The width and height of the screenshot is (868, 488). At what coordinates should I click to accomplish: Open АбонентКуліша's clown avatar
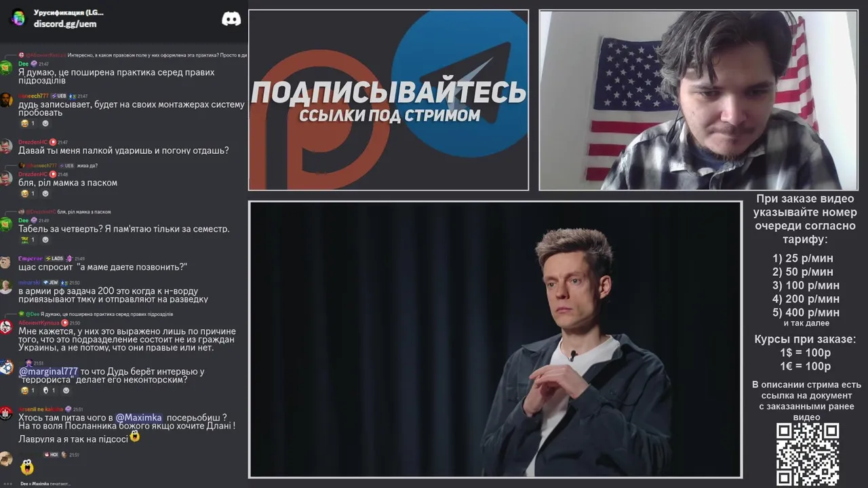coord(5,327)
